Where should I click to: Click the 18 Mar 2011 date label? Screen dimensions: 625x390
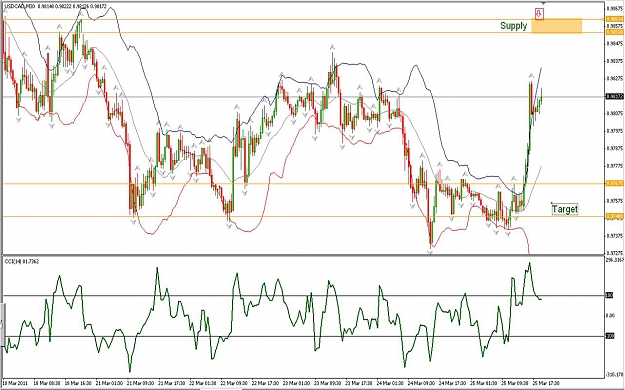[x=16, y=383]
